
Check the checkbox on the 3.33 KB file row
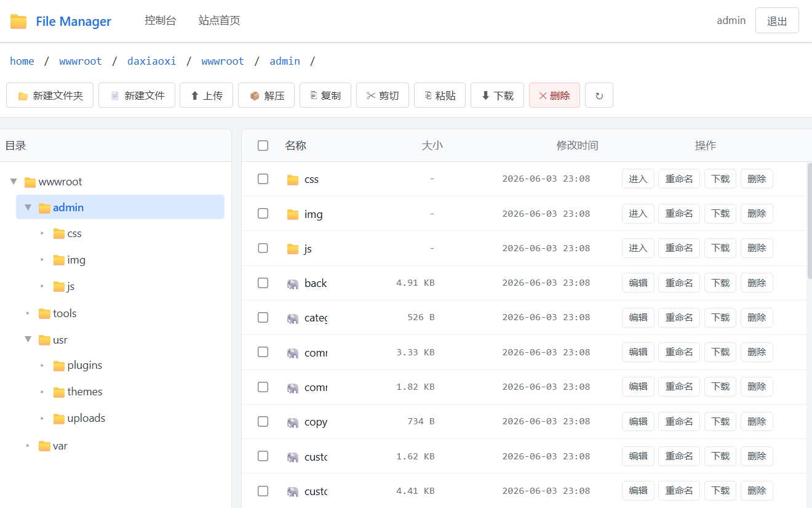click(x=263, y=352)
